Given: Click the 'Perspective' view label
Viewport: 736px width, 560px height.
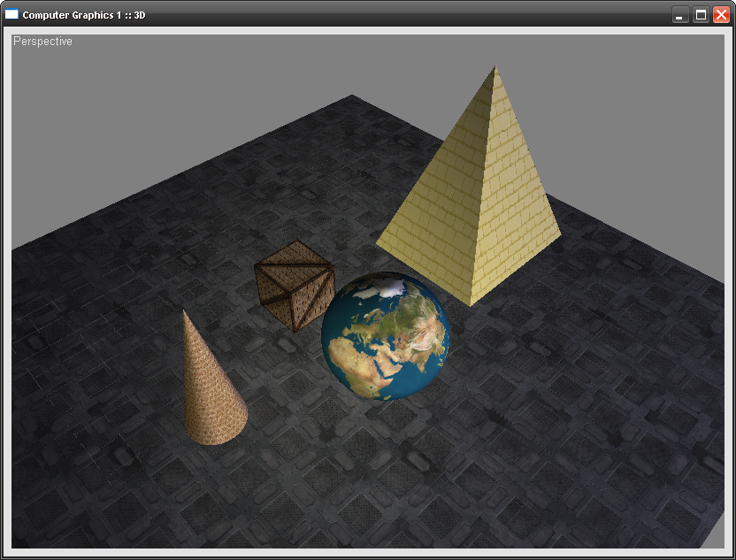Looking at the screenshot, I should click(x=42, y=42).
